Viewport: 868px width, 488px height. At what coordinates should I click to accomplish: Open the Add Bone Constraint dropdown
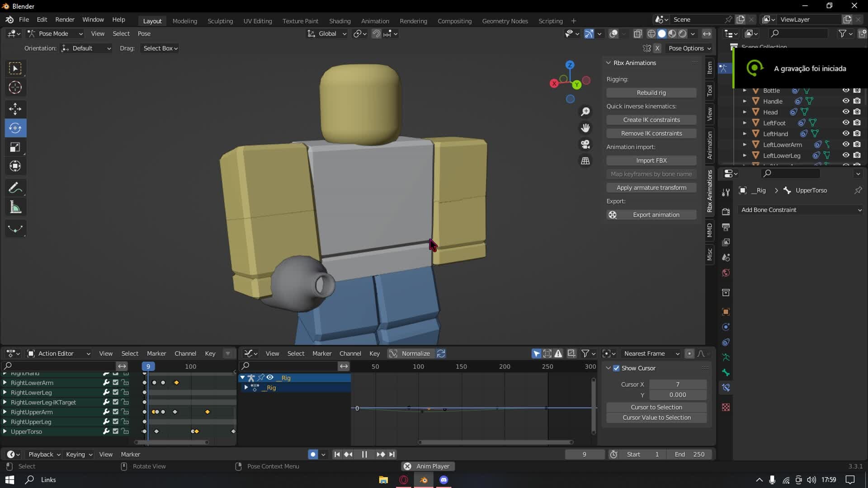click(x=800, y=210)
